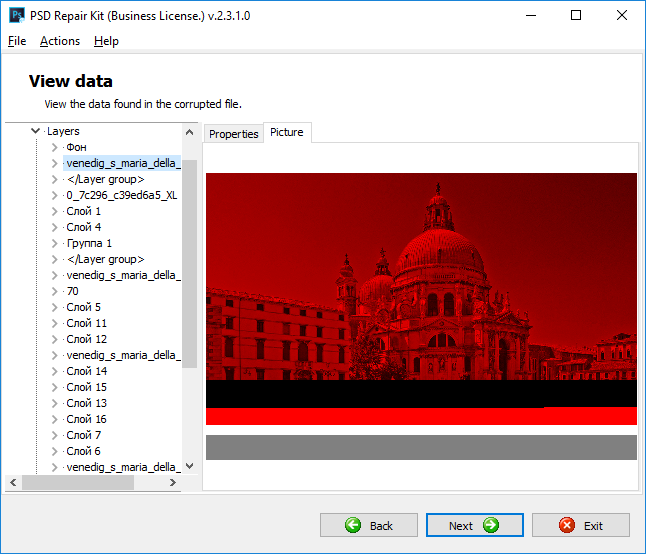Viewport: 646px width, 554px height.
Task: Expand the Слой 11 layer node
Action: click(x=54, y=323)
